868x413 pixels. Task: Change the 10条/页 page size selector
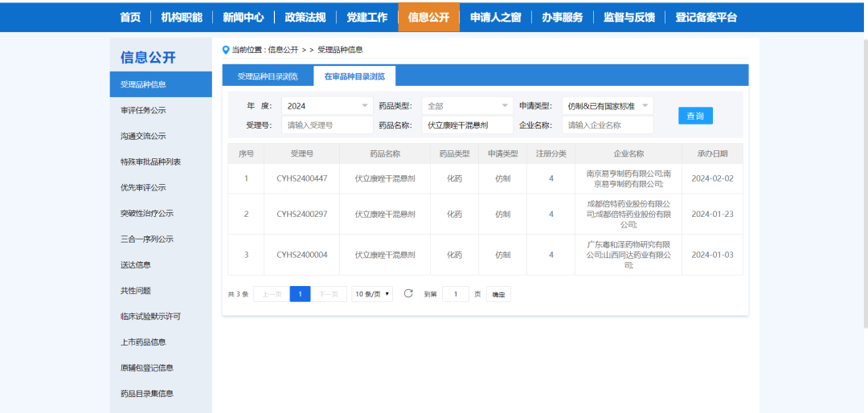coord(373,294)
